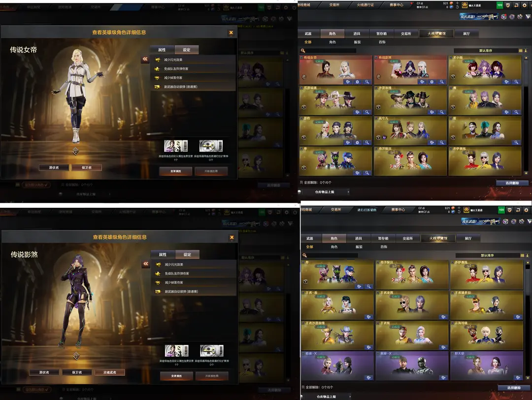Viewport: 532px width, 400px height.
Task: Click the collapse arrows in 传说女帝 dialog
Action: click(x=145, y=59)
